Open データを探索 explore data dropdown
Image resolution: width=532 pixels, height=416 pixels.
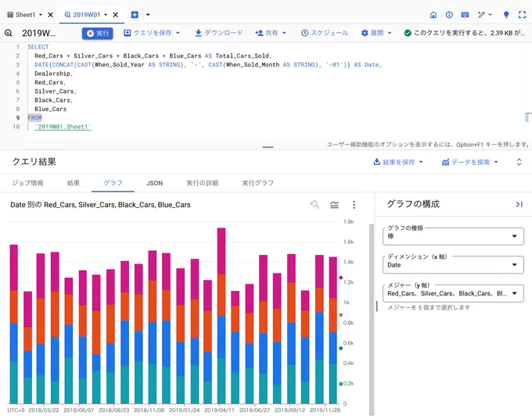(470, 162)
